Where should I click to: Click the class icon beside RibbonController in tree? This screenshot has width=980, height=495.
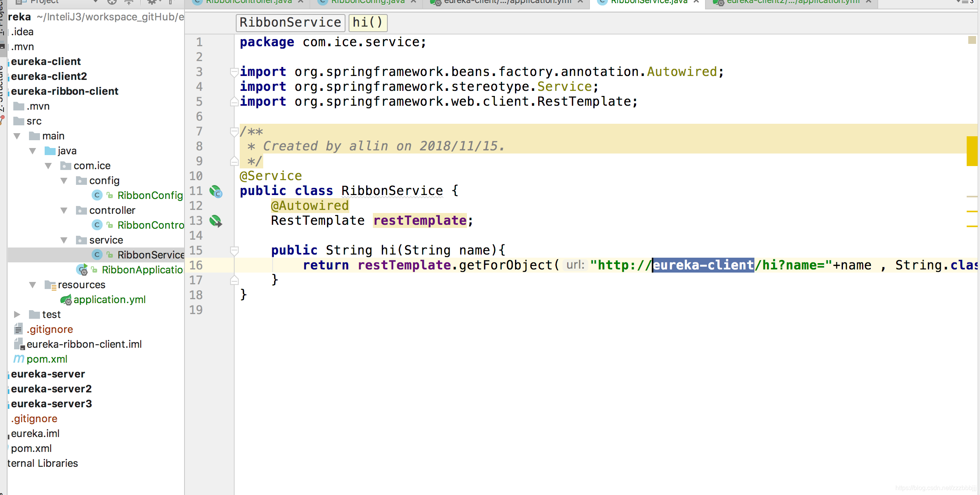coord(97,225)
